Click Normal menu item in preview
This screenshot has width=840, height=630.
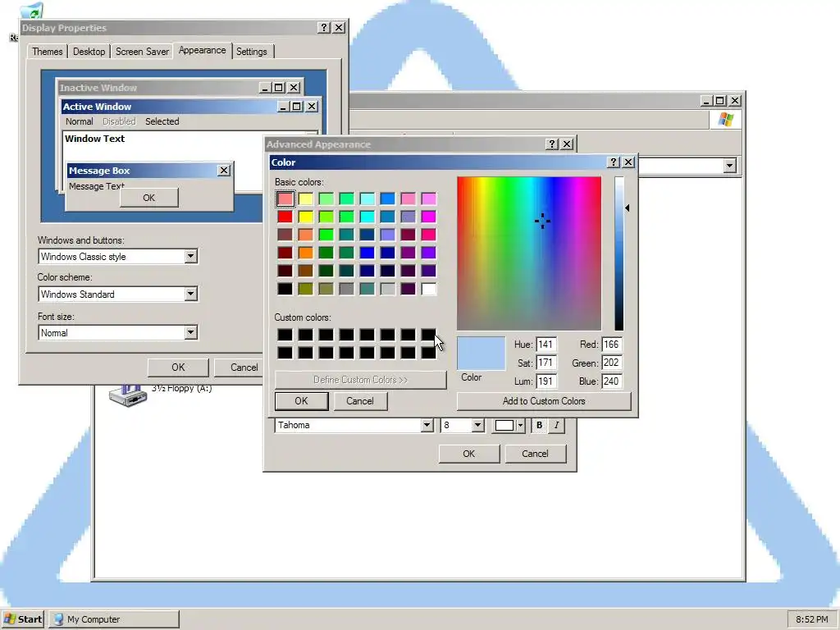pos(80,121)
